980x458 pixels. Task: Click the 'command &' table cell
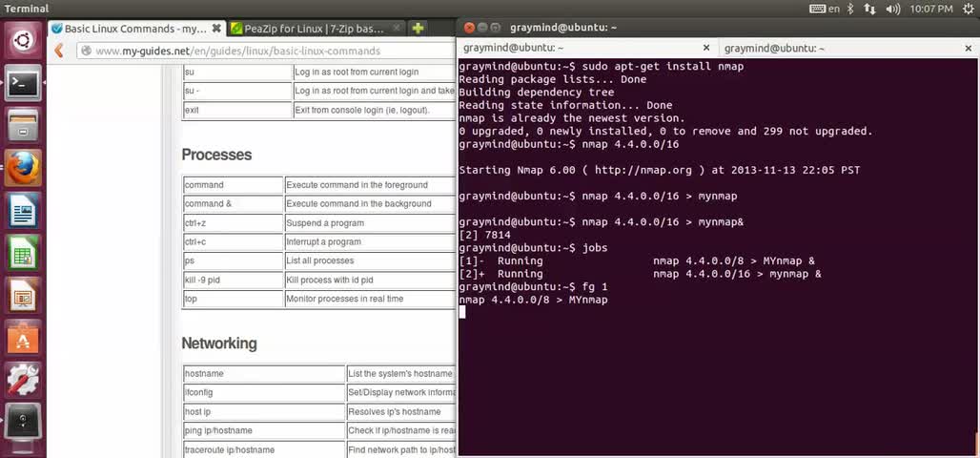tap(234, 204)
